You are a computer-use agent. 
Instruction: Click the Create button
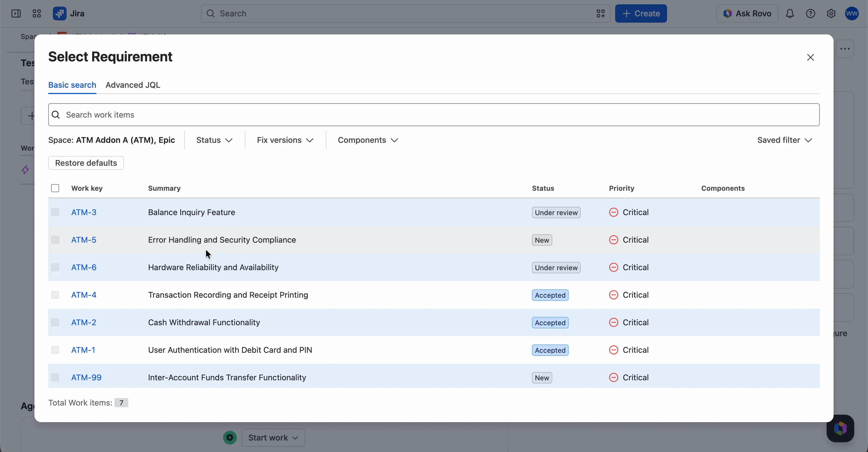(641, 13)
